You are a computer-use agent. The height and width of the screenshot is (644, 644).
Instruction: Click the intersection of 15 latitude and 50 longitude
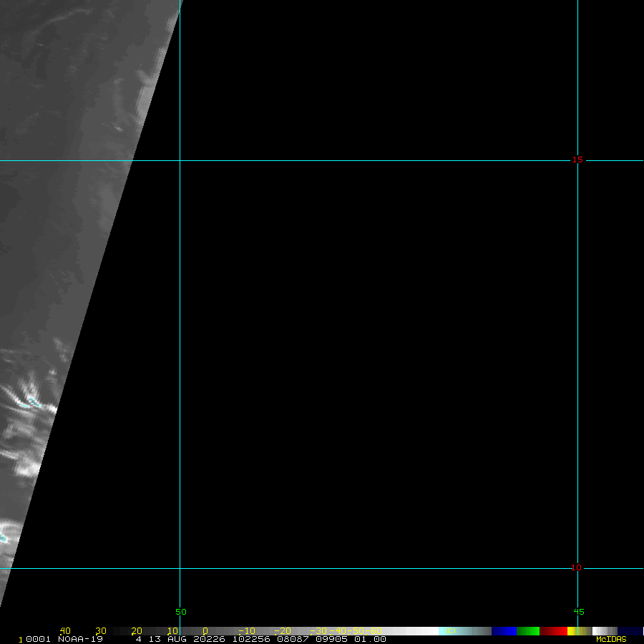[x=180, y=160]
